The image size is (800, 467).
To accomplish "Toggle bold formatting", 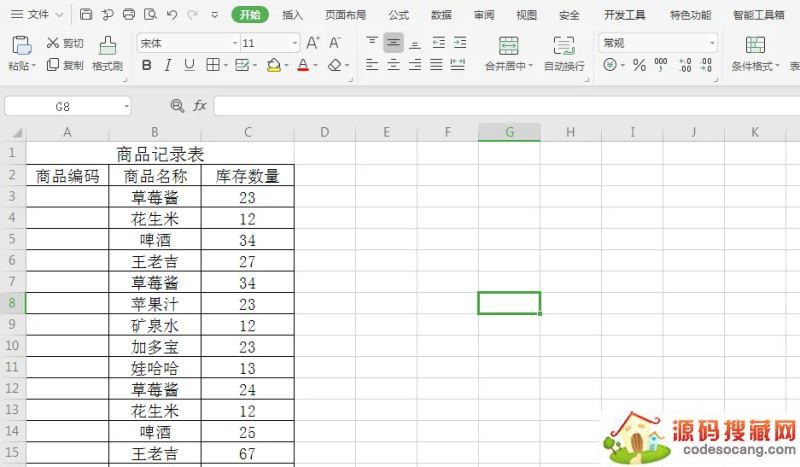I will (147, 65).
